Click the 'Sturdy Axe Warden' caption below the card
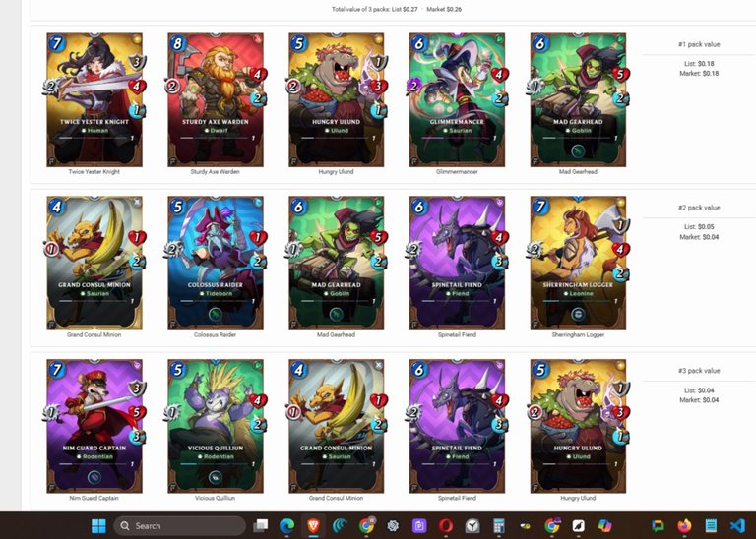The height and width of the screenshot is (539, 756). 215,171
